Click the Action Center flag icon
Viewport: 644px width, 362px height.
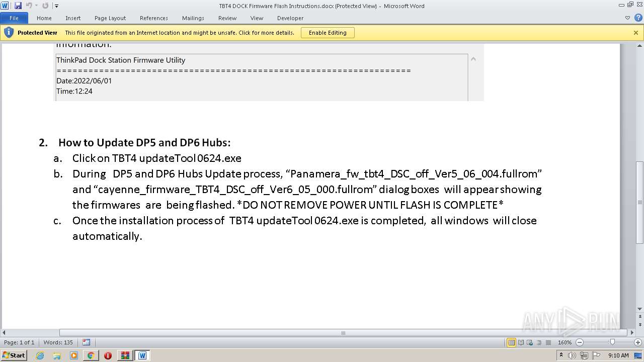[596, 355]
